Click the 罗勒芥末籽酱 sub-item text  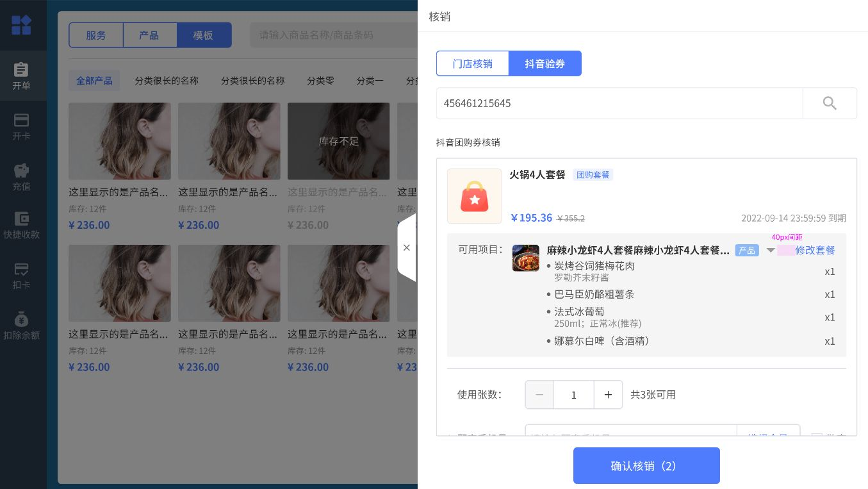[582, 278]
